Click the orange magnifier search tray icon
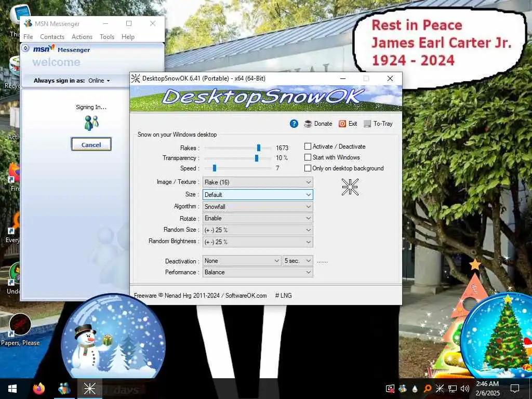 pos(428,389)
